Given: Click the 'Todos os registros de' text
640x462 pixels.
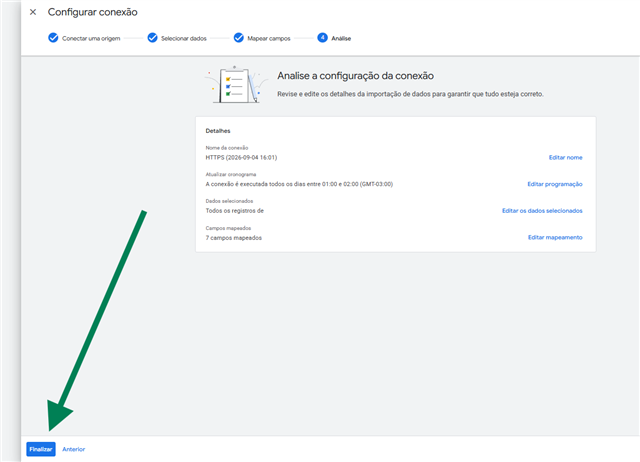Looking at the screenshot, I should coord(235,211).
